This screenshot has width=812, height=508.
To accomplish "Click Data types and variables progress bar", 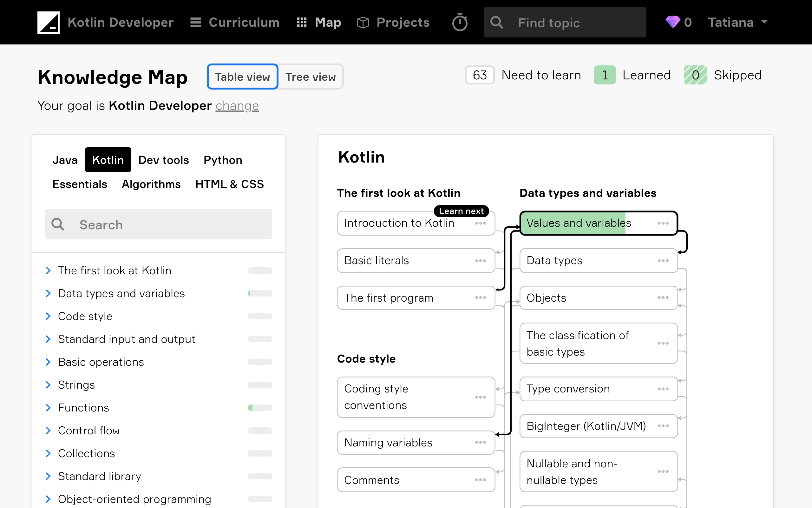I will 260,293.
